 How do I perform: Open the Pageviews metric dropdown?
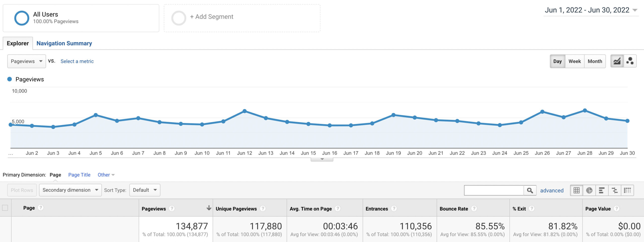26,61
